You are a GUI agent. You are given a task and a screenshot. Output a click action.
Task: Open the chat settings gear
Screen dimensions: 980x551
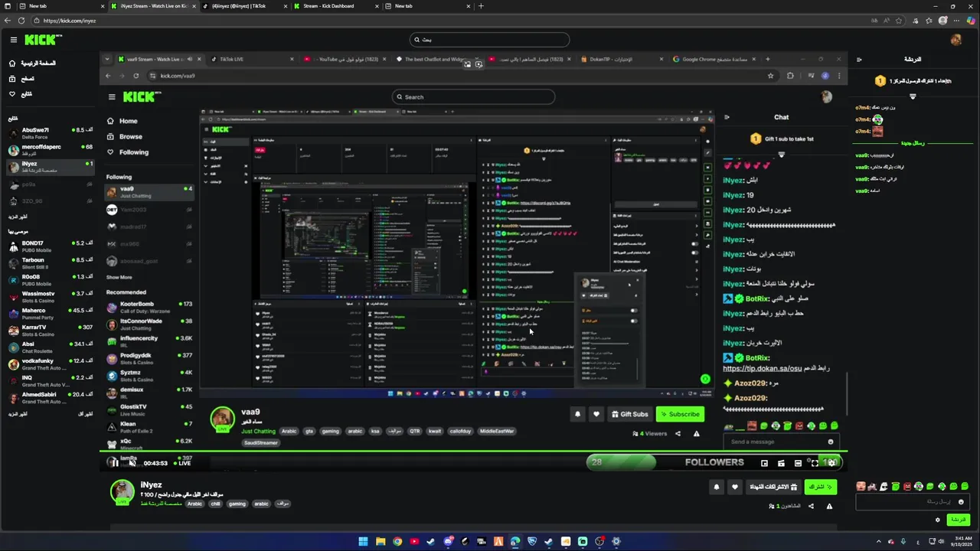pos(937,520)
